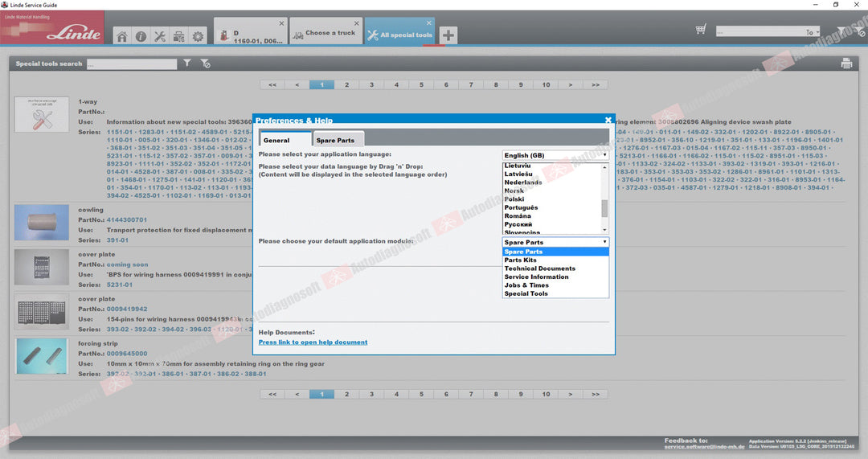Go to next page in top pagination
The image size is (868, 459).
(x=571, y=84)
